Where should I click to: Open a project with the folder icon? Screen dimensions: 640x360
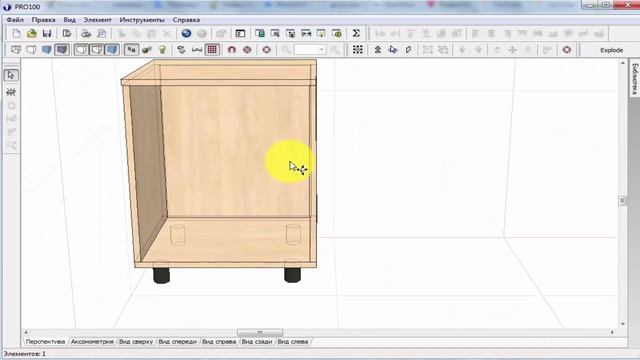[x=31, y=33]
